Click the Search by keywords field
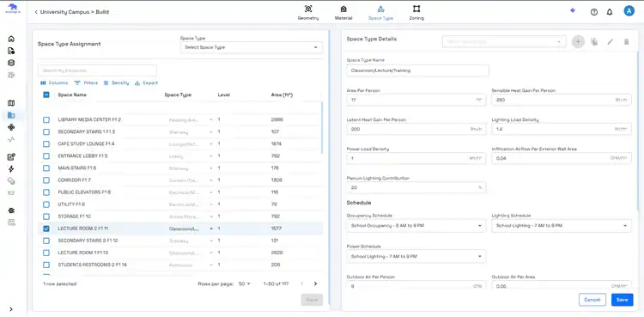Viewport: 644px width, 317px height. point(97,70)
